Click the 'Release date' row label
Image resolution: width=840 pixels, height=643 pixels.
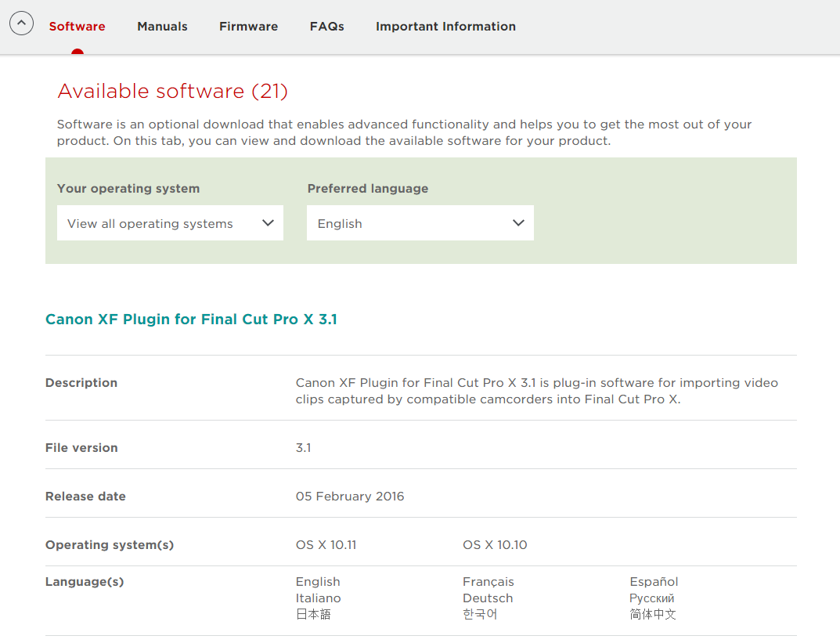(x=85, y=497)
